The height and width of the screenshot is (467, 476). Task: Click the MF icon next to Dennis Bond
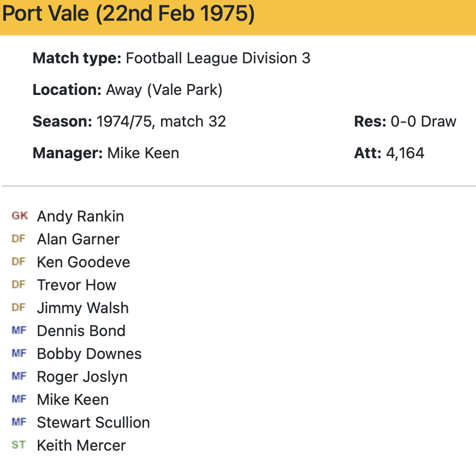click(x=19, y=331)
